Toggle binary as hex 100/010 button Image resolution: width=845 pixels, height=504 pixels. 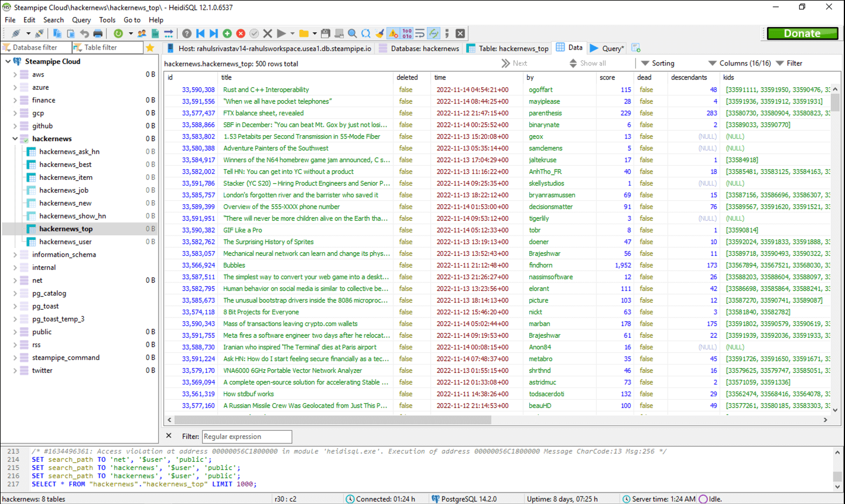click(407, 33)
